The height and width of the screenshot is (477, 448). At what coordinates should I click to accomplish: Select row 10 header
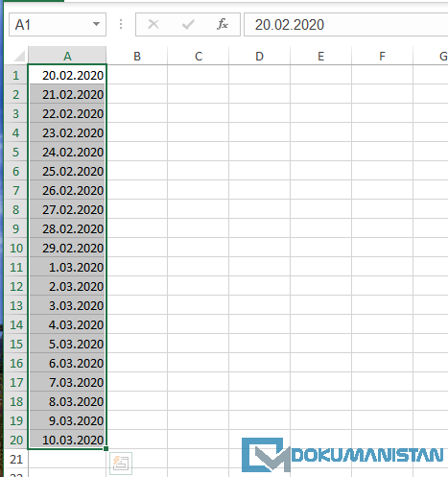(x=16, y=248)
